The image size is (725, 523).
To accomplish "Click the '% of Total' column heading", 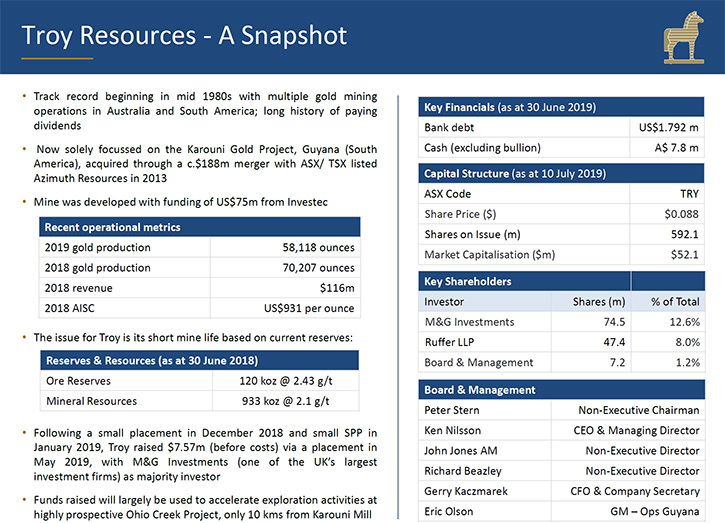I will pos(675,302).
